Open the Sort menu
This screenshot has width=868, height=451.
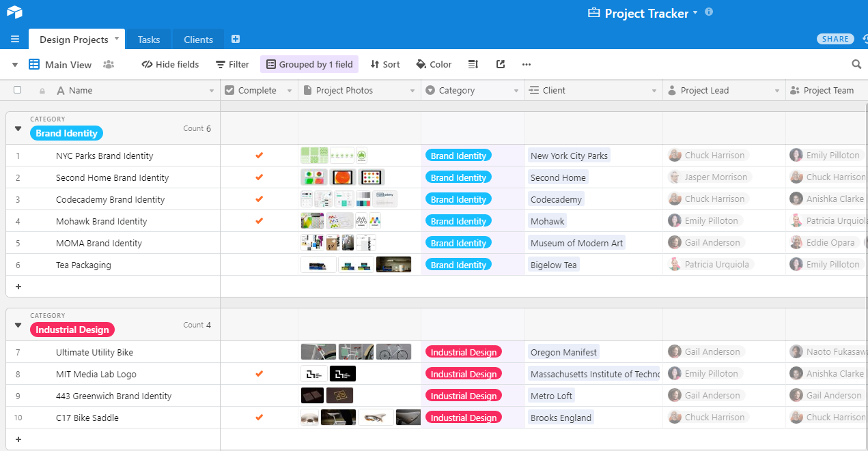click(x=385, y=64)
